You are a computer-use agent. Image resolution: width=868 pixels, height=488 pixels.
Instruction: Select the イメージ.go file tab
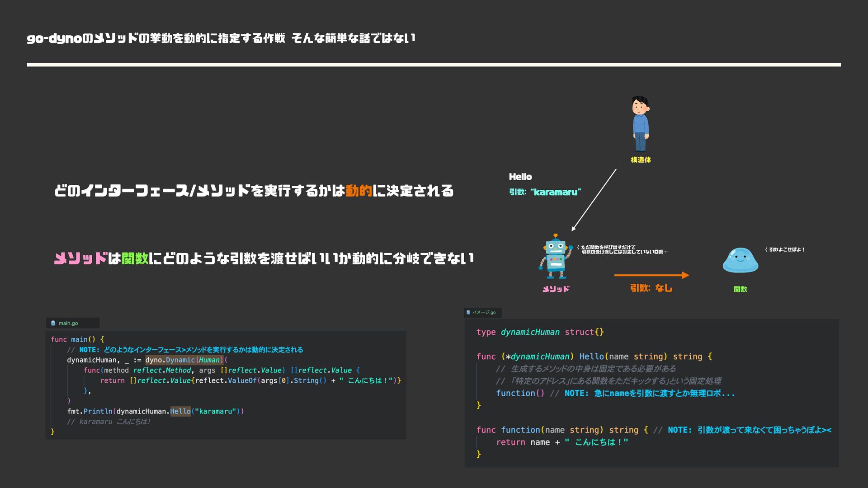click(x=483, y=312)
